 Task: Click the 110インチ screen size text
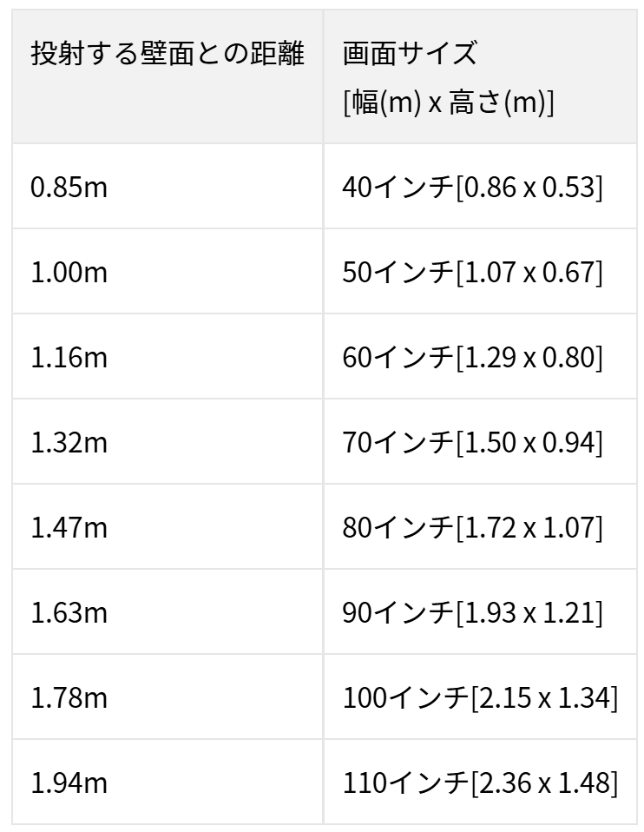pos(405,782)
